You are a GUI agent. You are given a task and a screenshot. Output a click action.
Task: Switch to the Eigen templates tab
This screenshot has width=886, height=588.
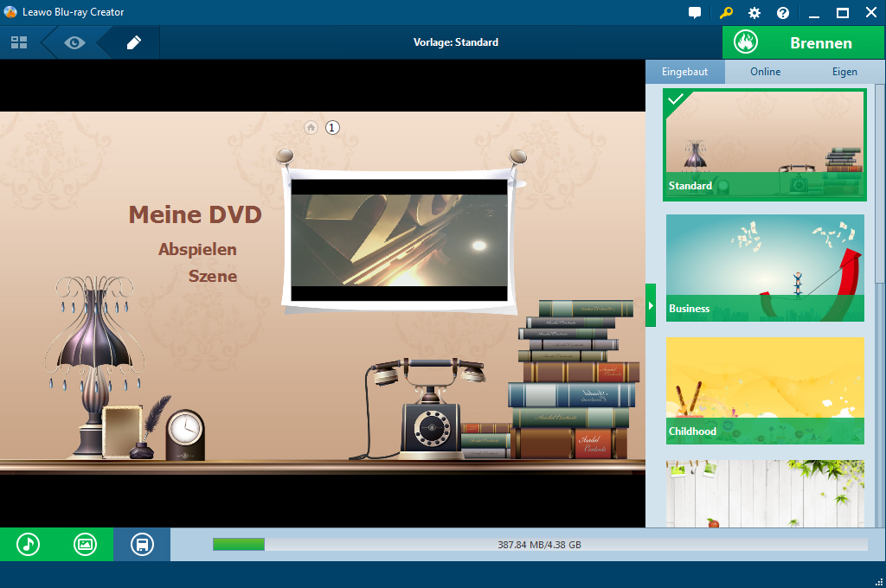[x=844, y=72]
